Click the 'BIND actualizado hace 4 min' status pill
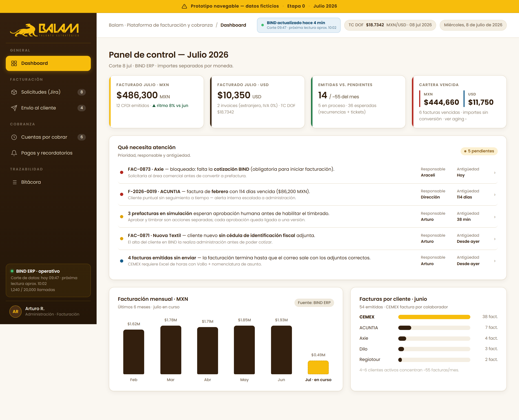The width and height of the screenshot is (519, 420). pos(298,25)
